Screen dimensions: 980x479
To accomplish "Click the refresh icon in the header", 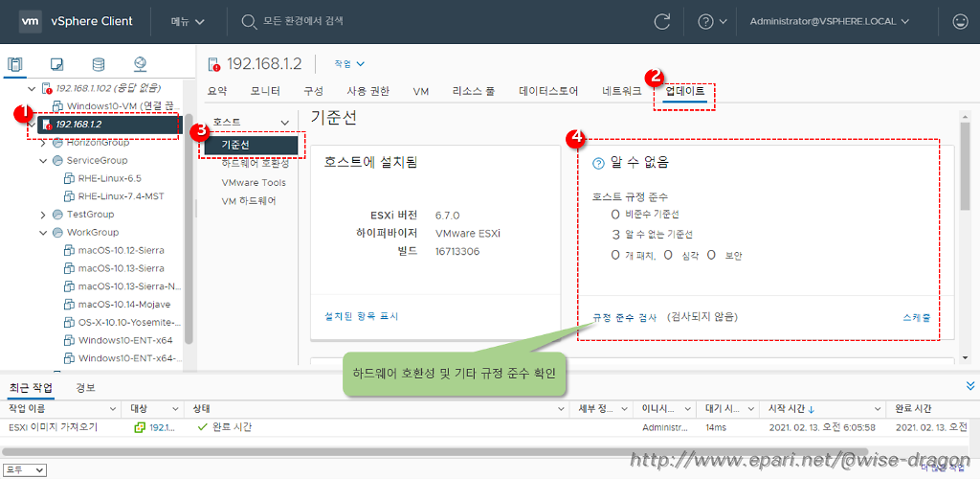I will tap(662, 21).
